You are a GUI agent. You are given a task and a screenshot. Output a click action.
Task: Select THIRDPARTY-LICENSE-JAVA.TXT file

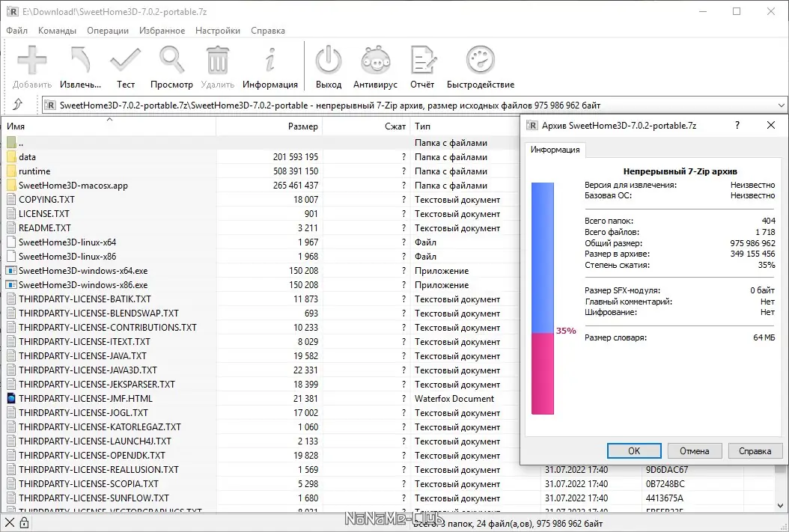[262, 356]
